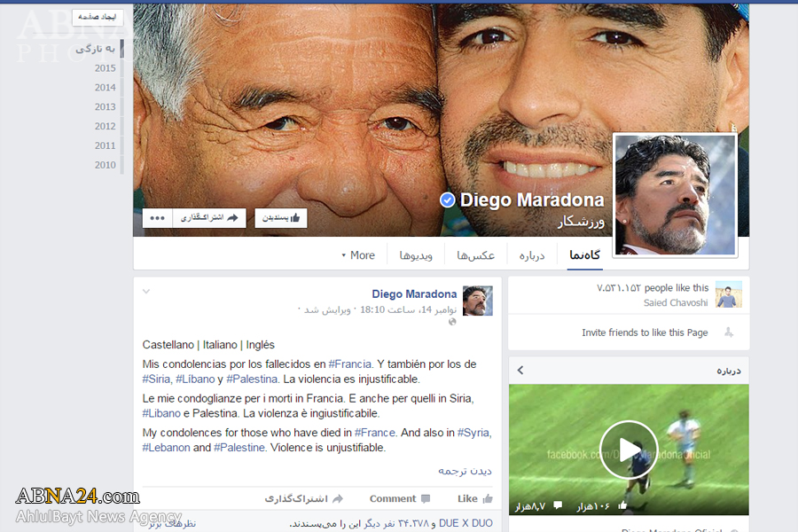
Task: Open the DUE X DUO liker link
Action: (x=465, y=523)
